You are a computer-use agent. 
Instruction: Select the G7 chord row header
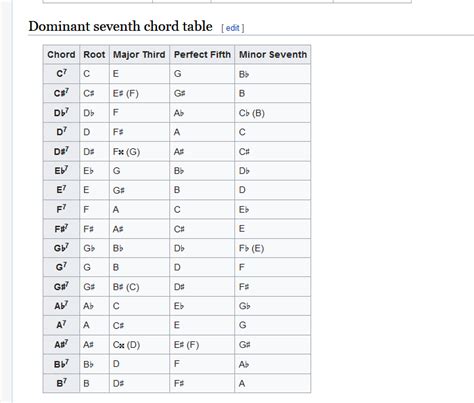pyautogui.click(x=61, y=267)
